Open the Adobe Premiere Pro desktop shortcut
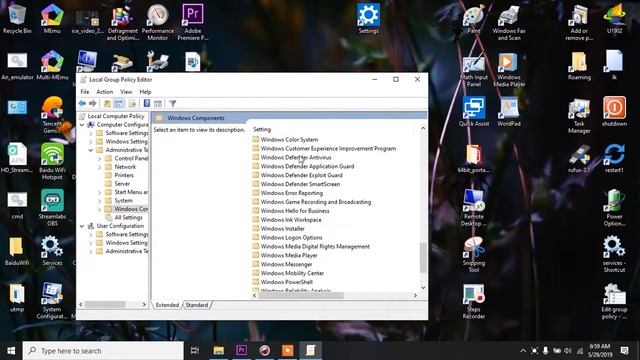The height and width of the screenshot is (360, 640). 193,22
